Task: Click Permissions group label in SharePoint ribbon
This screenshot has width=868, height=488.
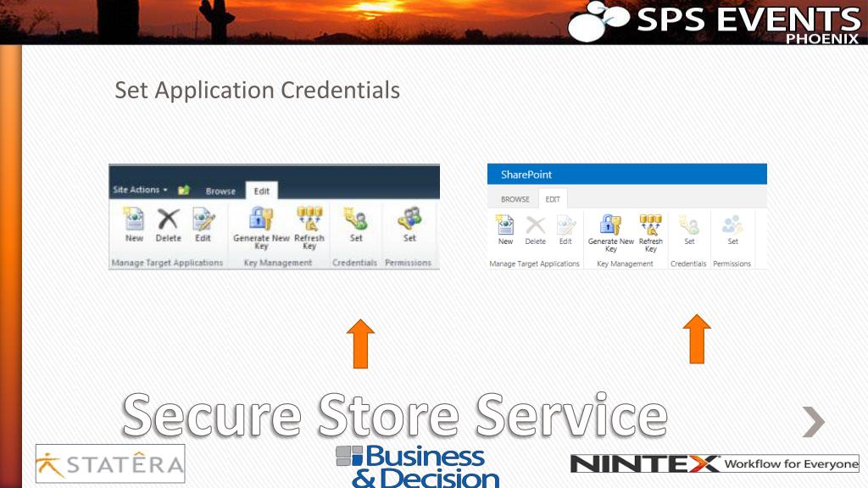Action: click(732, 264)
